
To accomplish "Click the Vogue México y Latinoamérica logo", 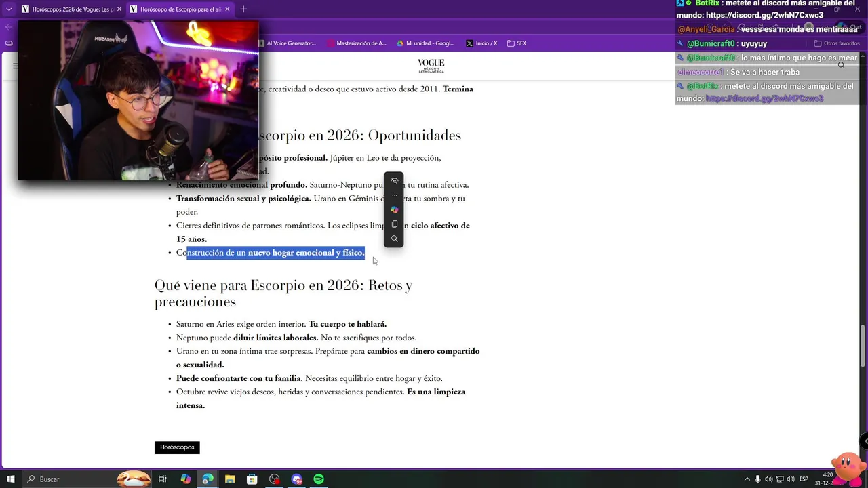I will pos(431,66).
